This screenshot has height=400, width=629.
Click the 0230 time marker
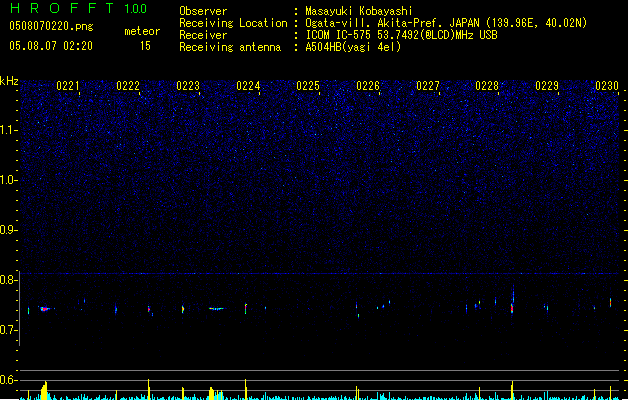607,86
